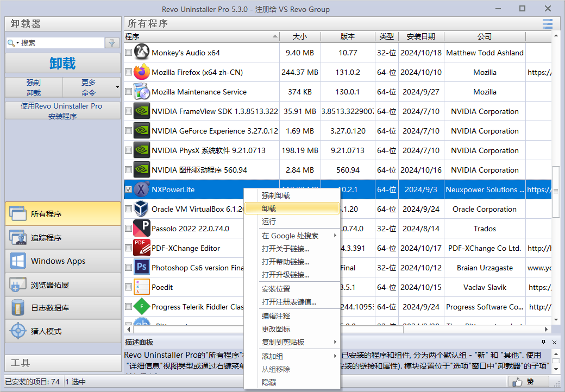Uncheck the NXPowerLite checkbox

coord(128,189)
